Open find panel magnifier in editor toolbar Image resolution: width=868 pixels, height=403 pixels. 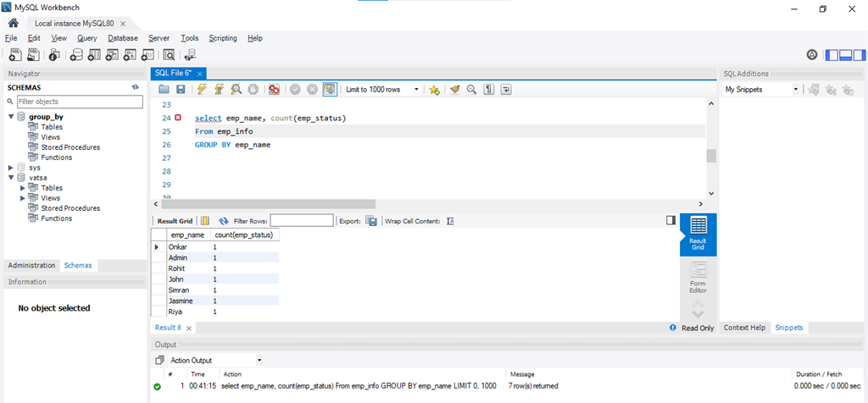[471, 89]
